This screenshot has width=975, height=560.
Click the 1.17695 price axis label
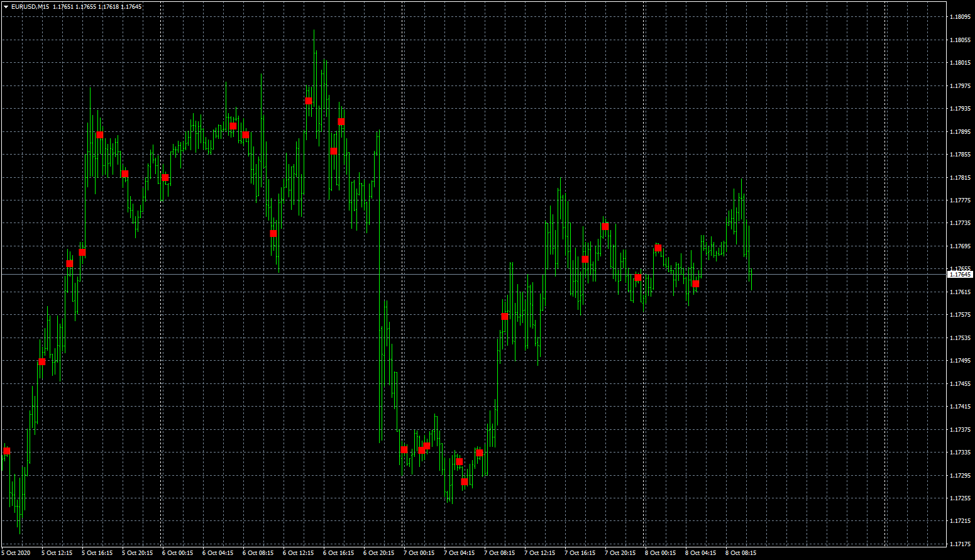pyautogui.click(x=960, y=246)
